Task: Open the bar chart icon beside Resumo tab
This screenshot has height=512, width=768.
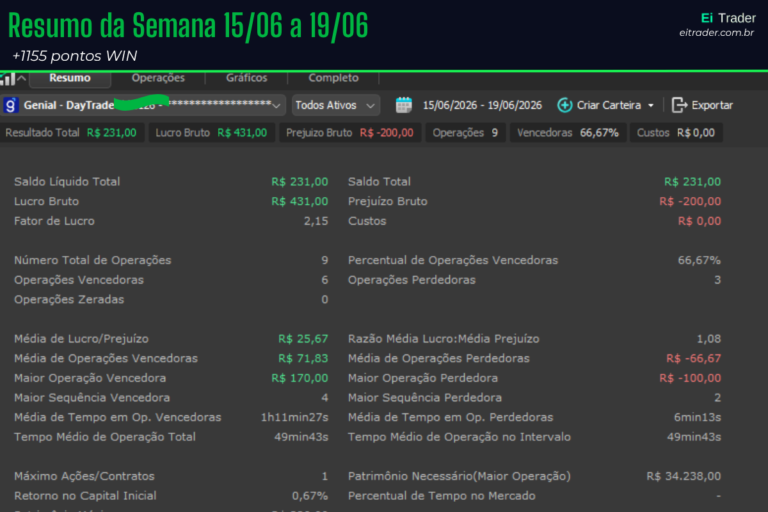Action: pos(7,78)
